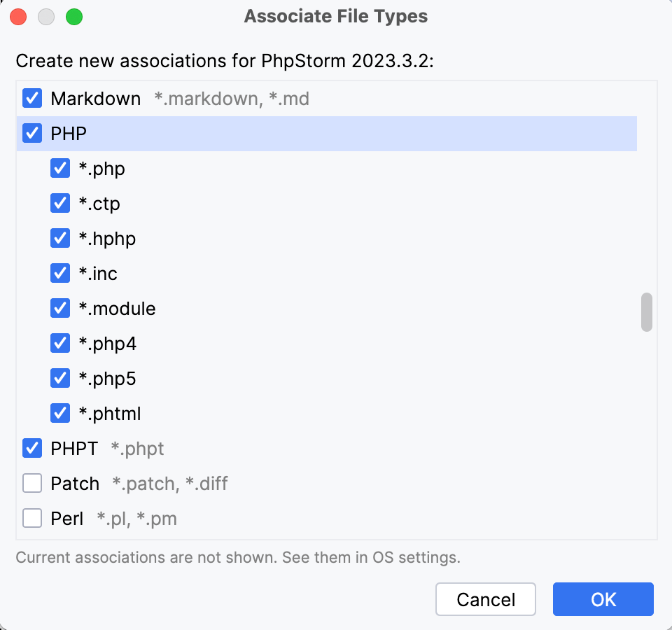Disable the *.phtml checkbox
The height and width of the screenshot is (630, 672).
tap(60, 413)
